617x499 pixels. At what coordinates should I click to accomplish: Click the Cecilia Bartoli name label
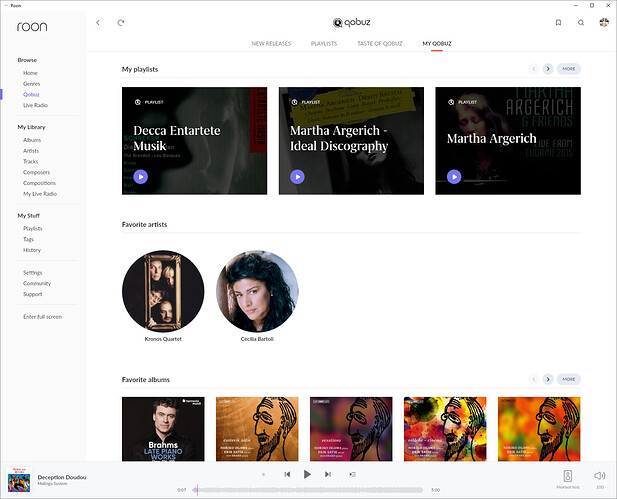(257, 339)
